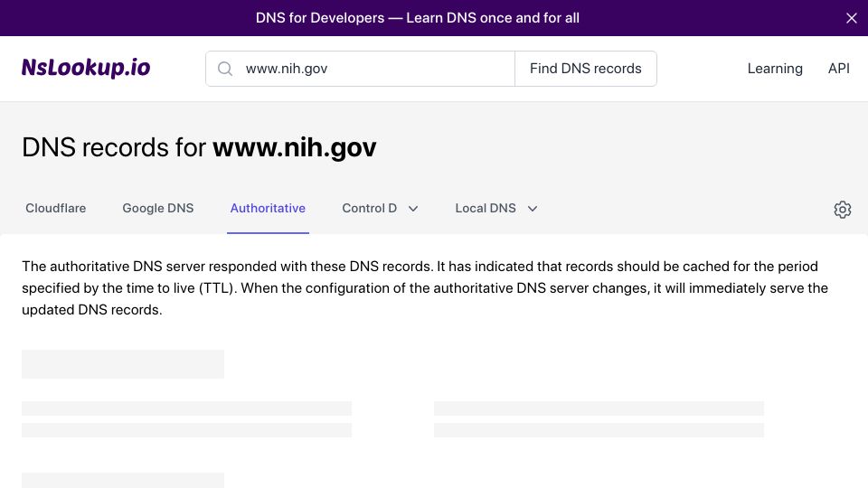Switch to the Cloudflare tab
Image resolution: width=868 pixels, height=488 pixels.
56,208
